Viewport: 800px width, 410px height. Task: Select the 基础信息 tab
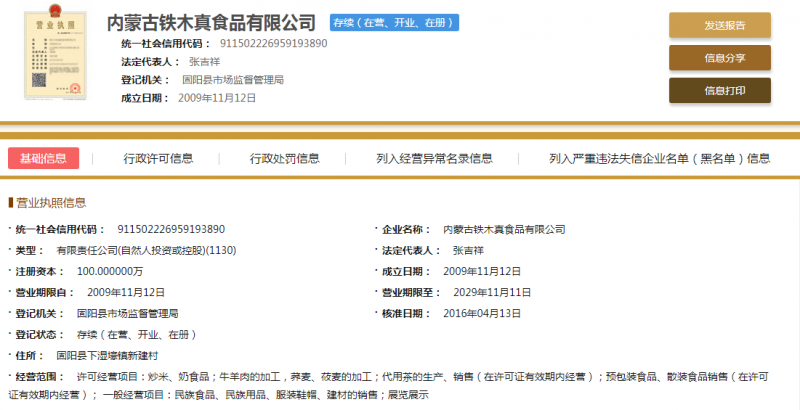(43, 158)
